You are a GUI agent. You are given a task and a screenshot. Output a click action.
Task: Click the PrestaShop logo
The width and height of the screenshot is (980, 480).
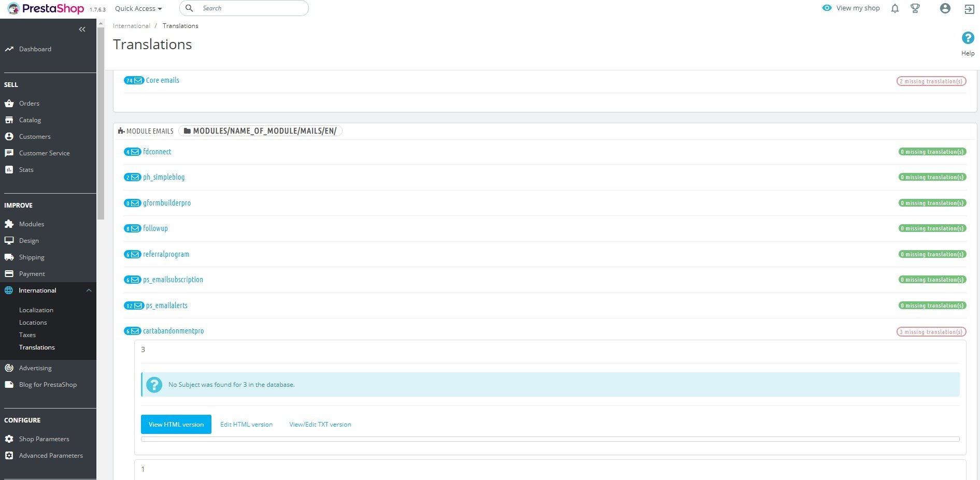pyautogui.click(x=46, y=8)
